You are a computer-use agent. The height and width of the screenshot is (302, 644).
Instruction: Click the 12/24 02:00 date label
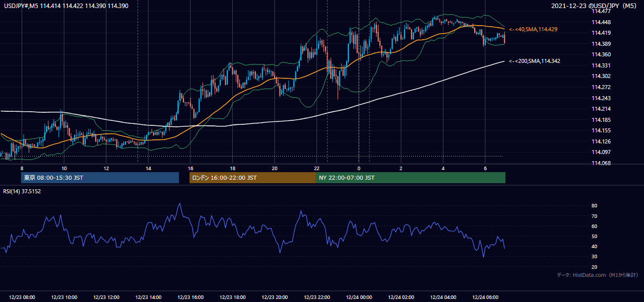tap(401, 297)
